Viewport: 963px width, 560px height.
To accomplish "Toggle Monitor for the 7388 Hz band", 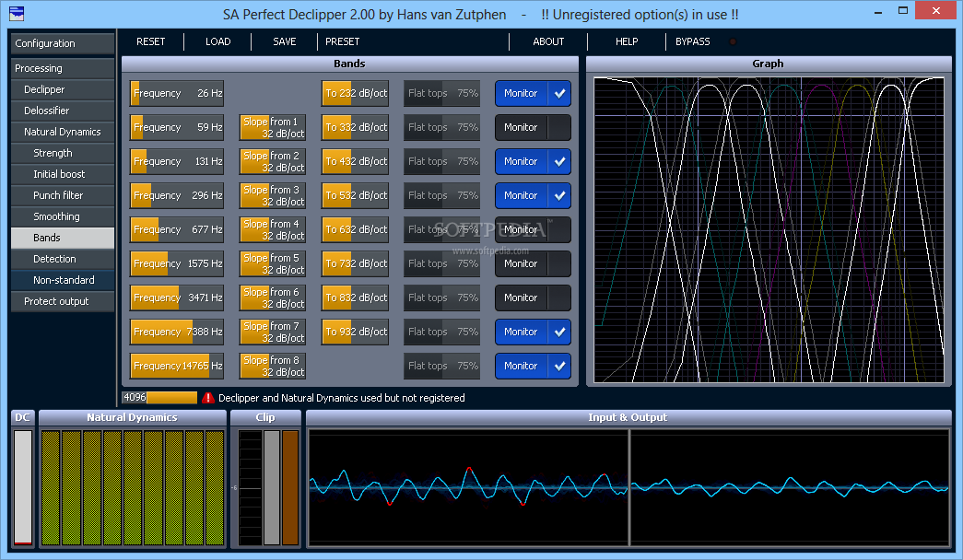I will 533,332.
